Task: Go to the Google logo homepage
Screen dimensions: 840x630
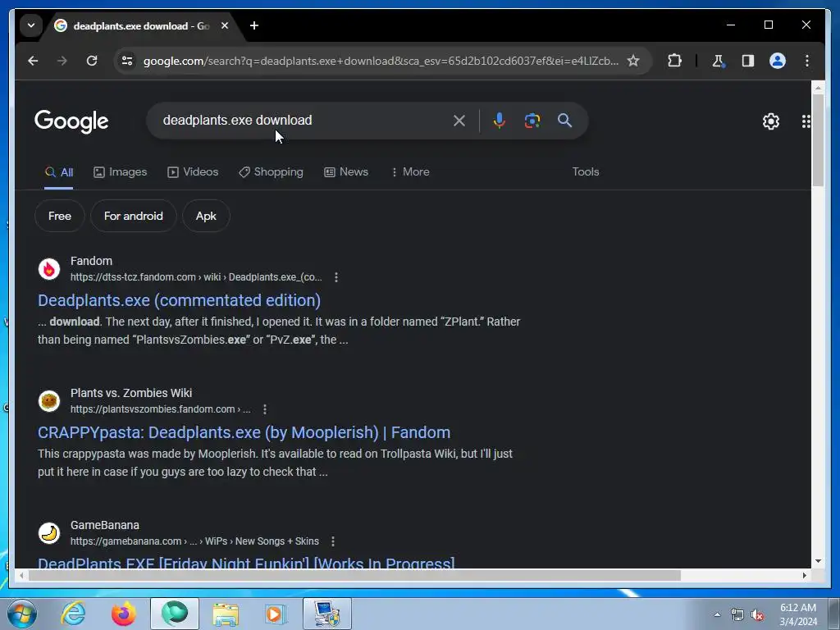Action: click(x=71, y=121)
